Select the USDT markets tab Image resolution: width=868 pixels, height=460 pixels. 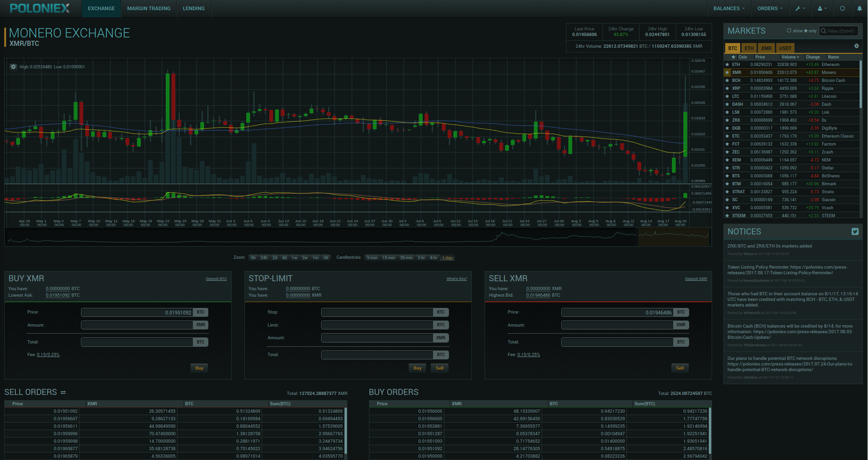785,48
